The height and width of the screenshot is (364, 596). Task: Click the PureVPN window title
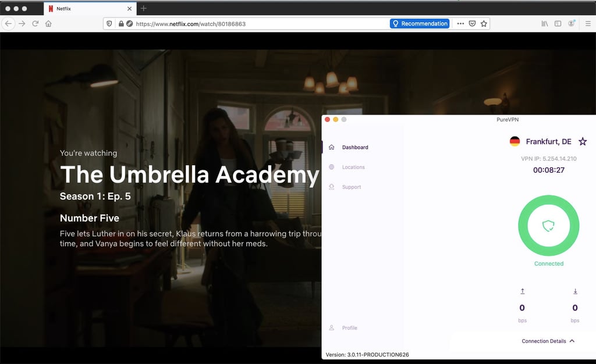[x=508, y=120]
